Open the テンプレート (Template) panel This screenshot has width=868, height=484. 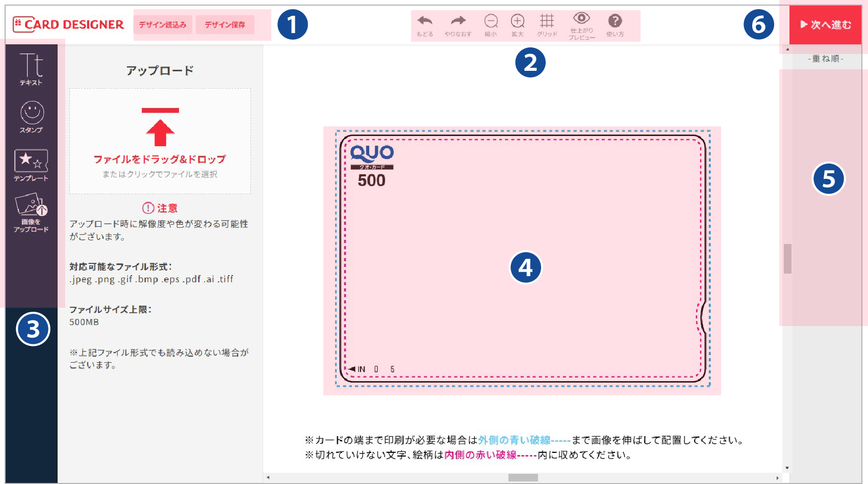click(31, 165)
